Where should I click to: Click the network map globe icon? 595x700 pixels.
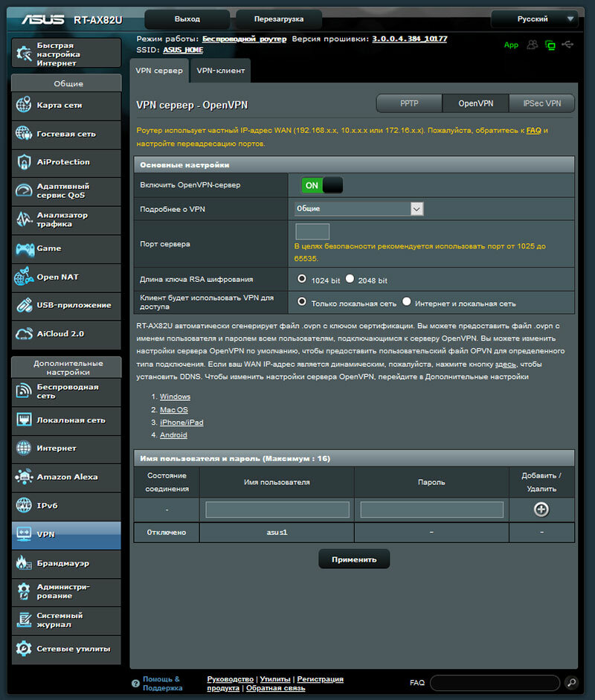click(24, 105)
